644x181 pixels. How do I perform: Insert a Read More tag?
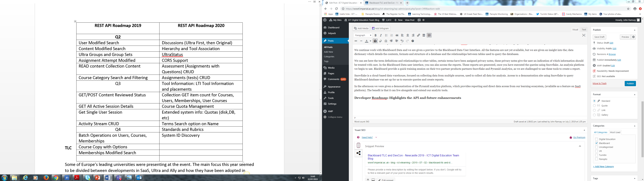click(x=424, y=35)
